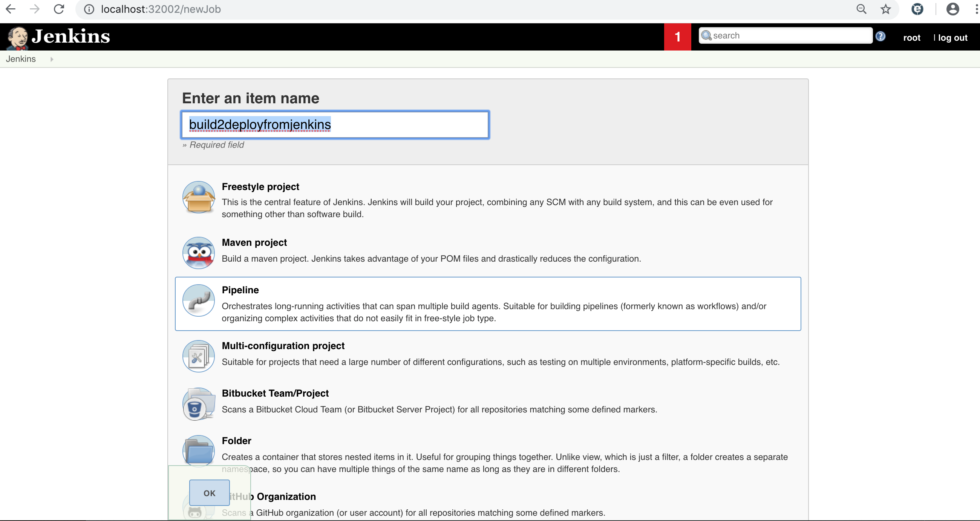Select the Freestyle project title
The height and width of the screenshot is (521, 980).
tap(260, 187)
